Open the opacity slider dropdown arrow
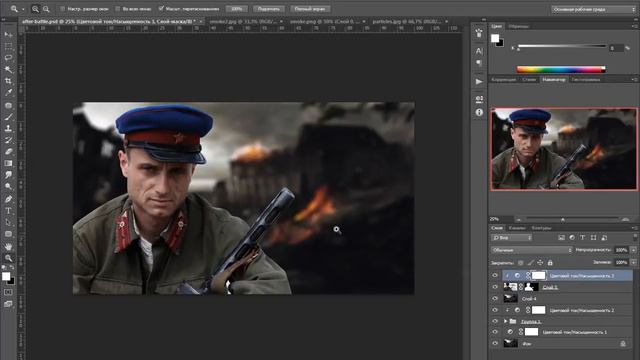Screen dimensions: 640x360 [633, 250]
